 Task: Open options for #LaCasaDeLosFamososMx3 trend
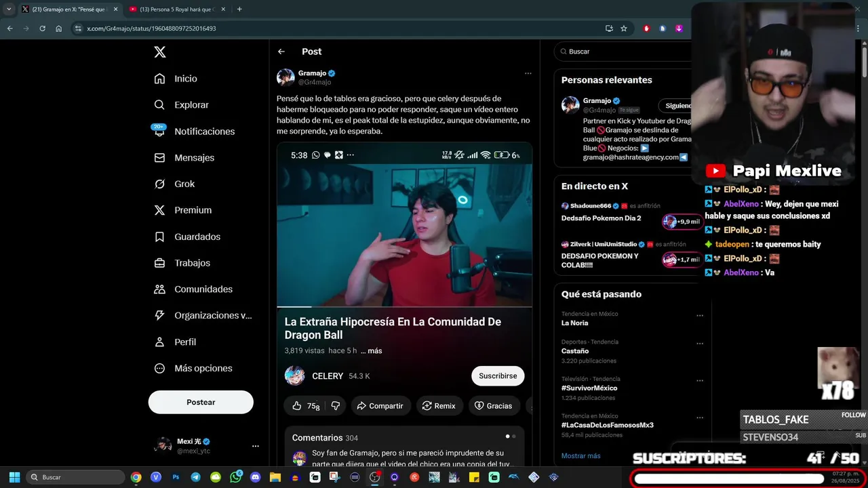[699, 417]
